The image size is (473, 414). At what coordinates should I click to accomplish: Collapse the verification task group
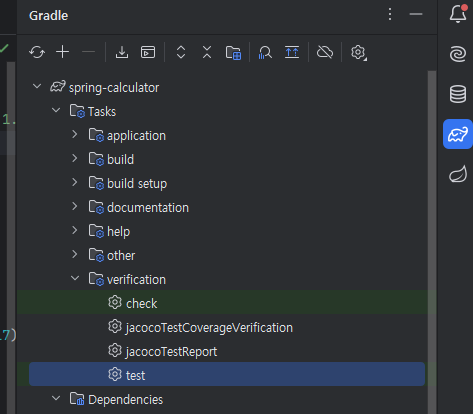[75, 278]
